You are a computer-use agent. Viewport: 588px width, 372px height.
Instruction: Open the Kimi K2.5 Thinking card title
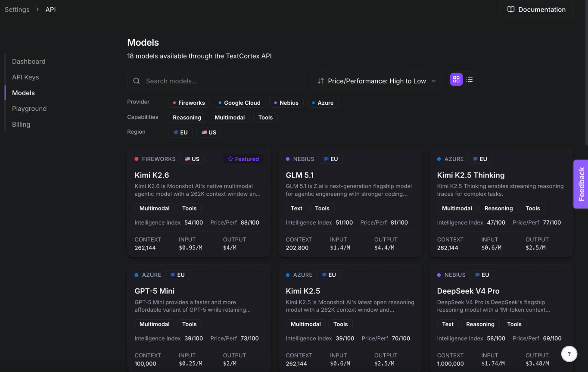pos(471,175)
